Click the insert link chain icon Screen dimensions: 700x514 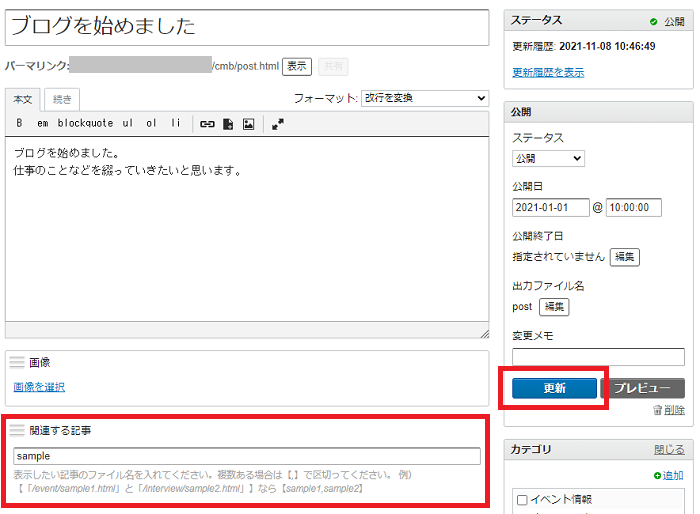point(207,124)
